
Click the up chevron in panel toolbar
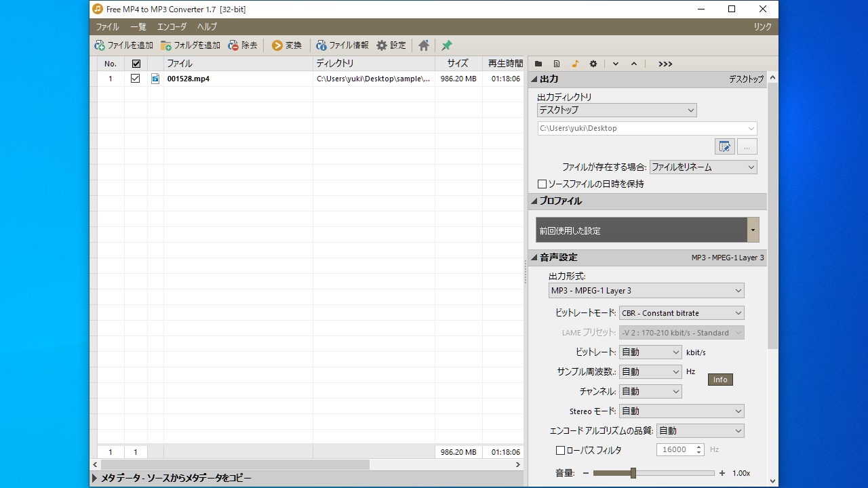tap(634, 64)
